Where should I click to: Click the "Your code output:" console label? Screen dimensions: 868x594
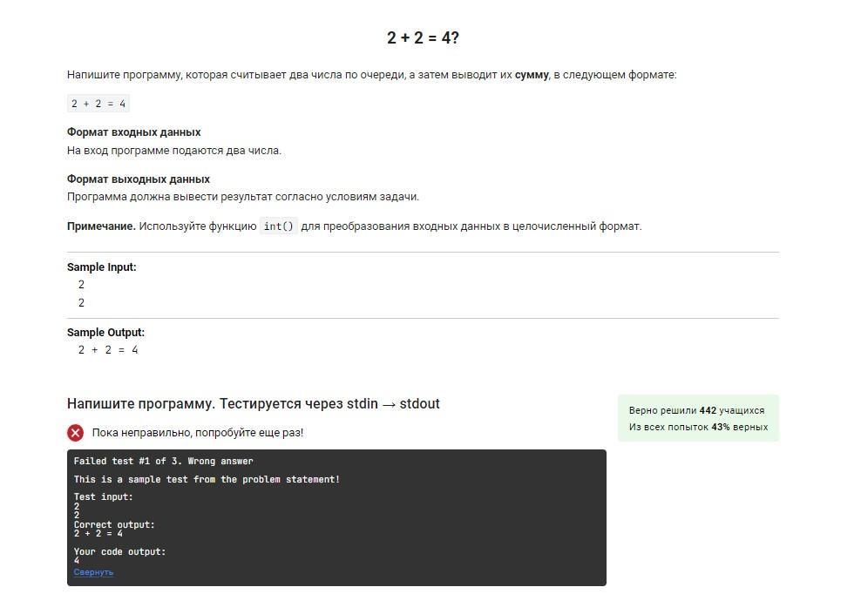[x=119, y=551]
